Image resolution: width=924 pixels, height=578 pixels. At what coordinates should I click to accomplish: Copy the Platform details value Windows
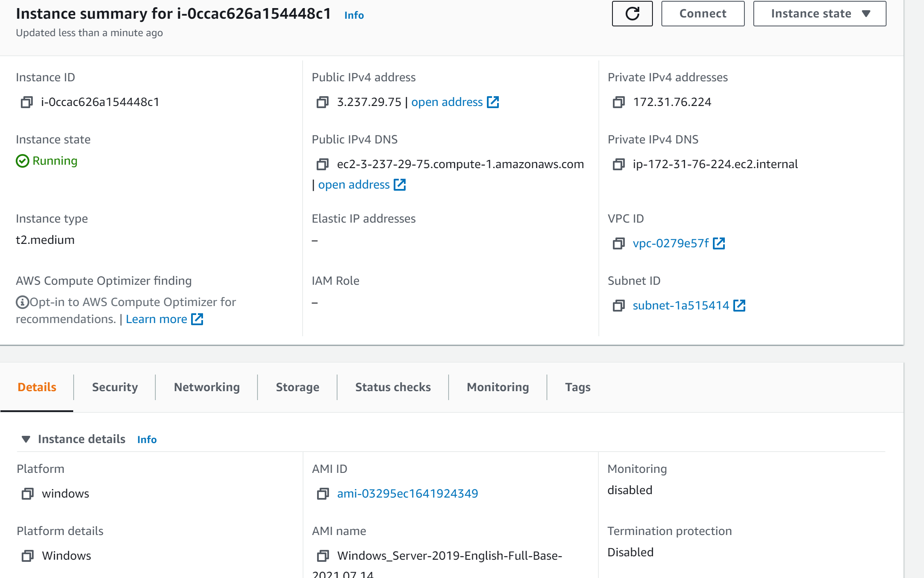coord(28,556)
